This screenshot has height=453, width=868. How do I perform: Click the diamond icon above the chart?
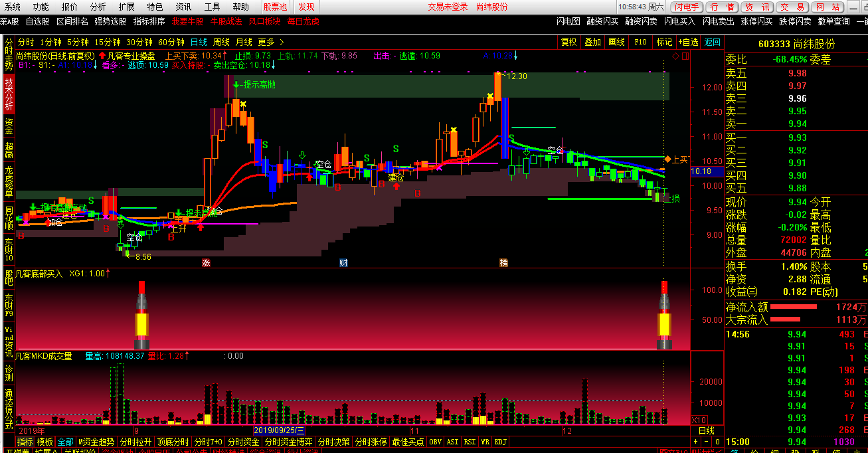(675, 56)
